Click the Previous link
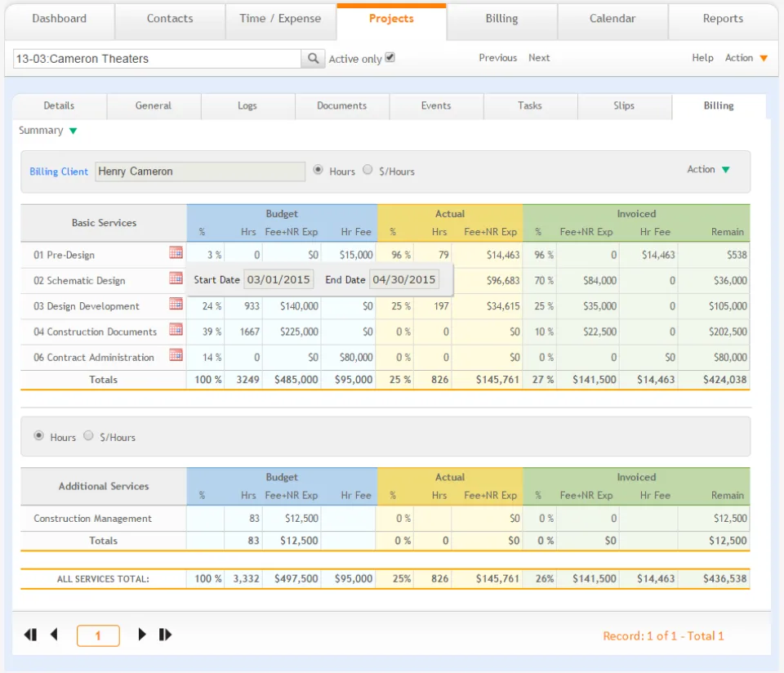The image size is (784, 673). pyautogui.click(x=498, y=58)
